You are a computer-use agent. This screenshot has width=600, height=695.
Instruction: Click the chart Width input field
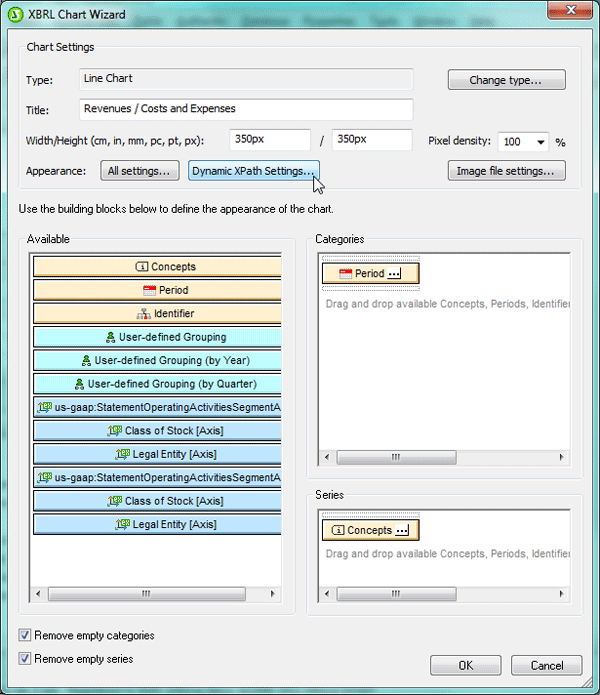[x=270, y=140]
